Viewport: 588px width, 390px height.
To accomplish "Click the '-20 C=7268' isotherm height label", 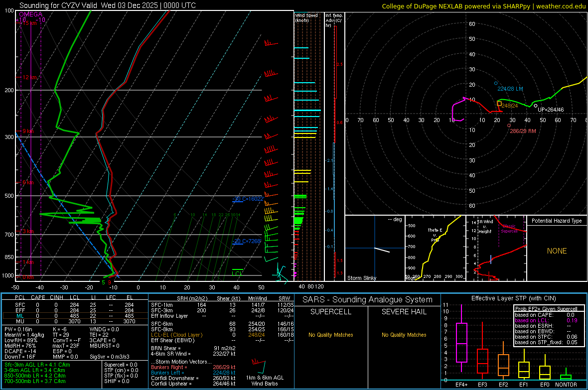I will pyautogui.click(x=246, y=241).
